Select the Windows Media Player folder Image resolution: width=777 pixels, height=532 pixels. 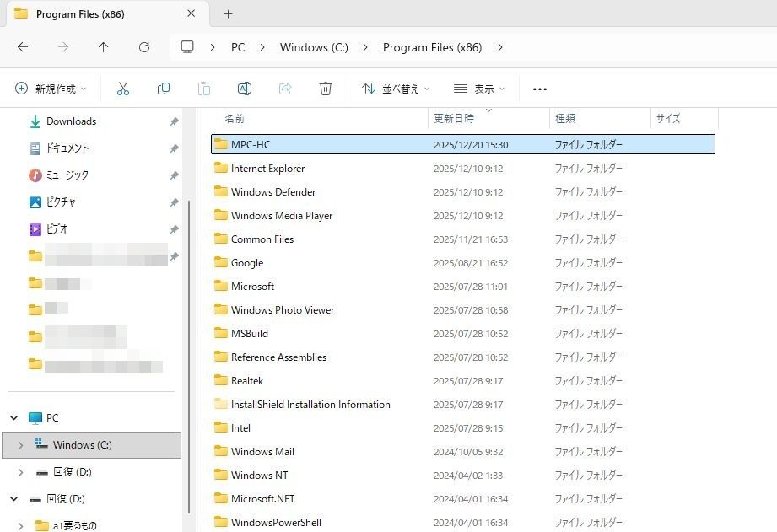click(282, 216)
